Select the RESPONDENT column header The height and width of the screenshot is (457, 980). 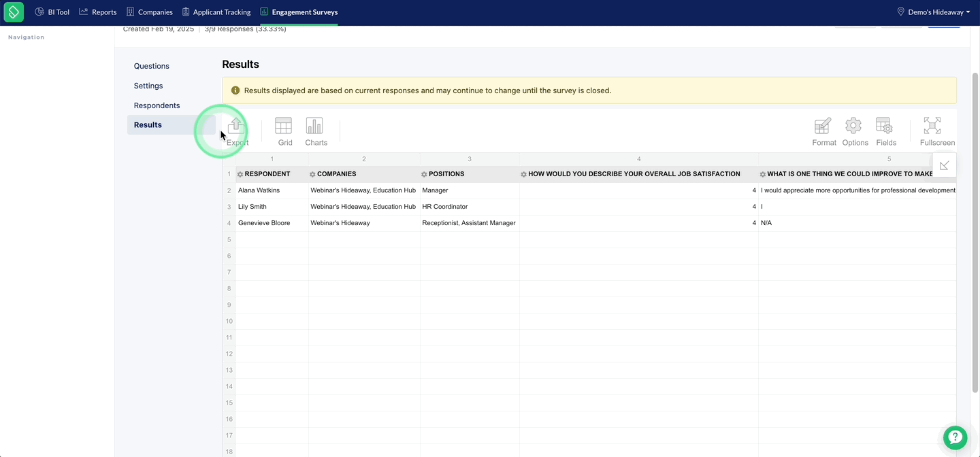[x=272, y=174]
